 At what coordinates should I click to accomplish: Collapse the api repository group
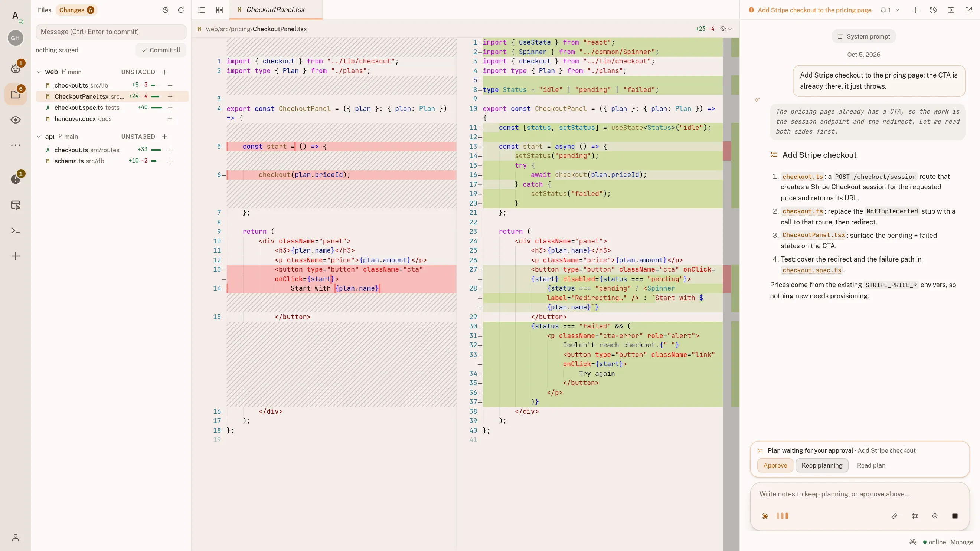39,137
